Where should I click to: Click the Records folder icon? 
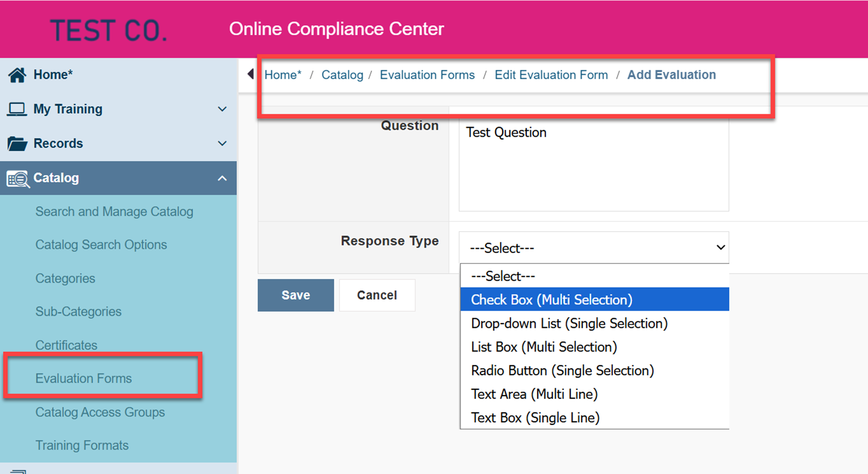17,143
